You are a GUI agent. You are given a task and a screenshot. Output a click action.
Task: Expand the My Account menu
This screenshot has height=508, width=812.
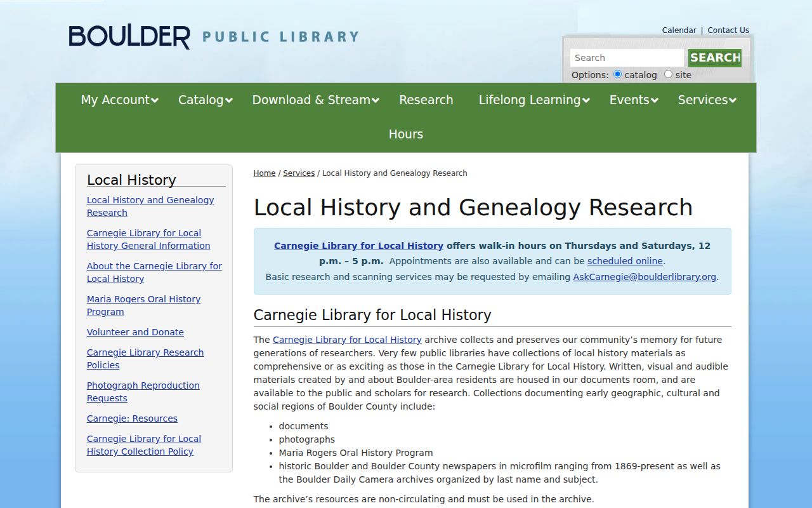pyautogui.click(x=119, y=100)
